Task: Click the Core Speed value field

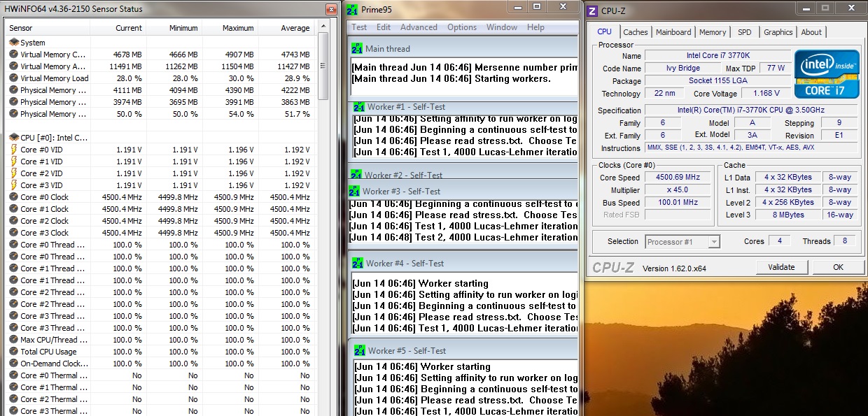Action: 678,177
